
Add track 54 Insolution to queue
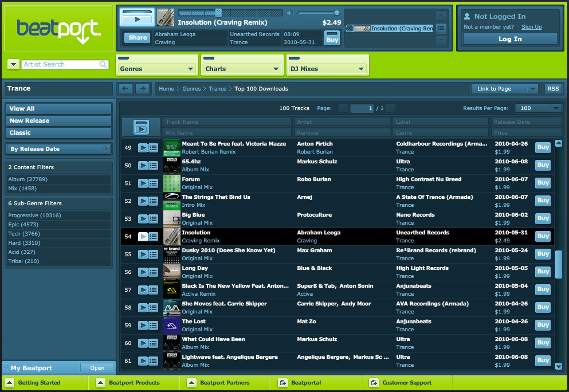click(x=153, y=237)
